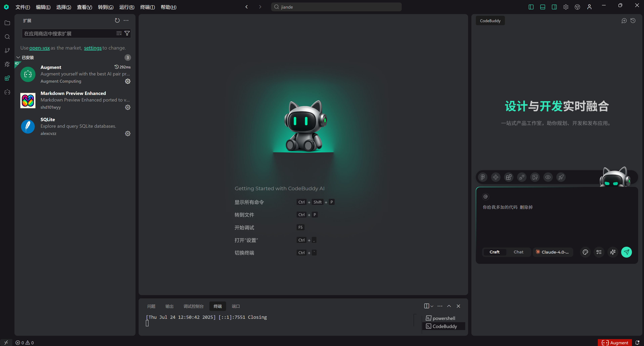Image resolution: width=644 pixels, height=346 pixels.
Task: Open terminal panel more actions
Action: click(x=440, y=306)
